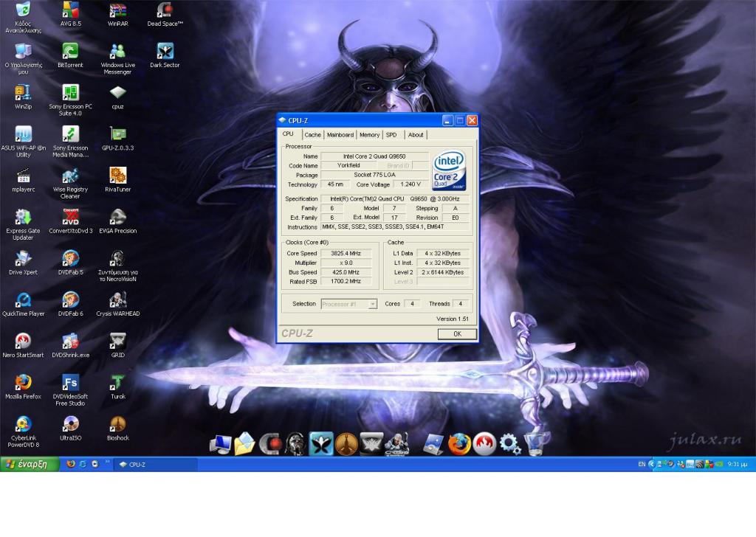Click the QuickTime Player desktop icon
This screenshot has height=537, width=756.
23,303
